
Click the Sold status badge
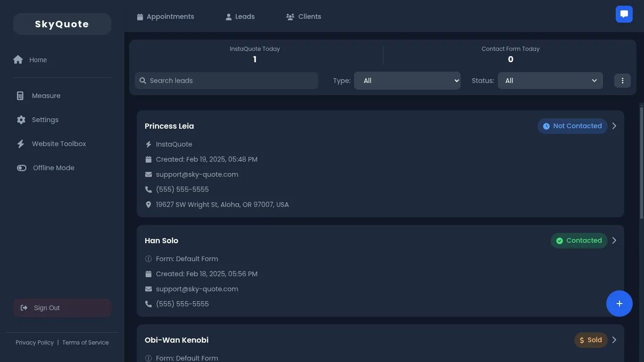click(591, 340)
